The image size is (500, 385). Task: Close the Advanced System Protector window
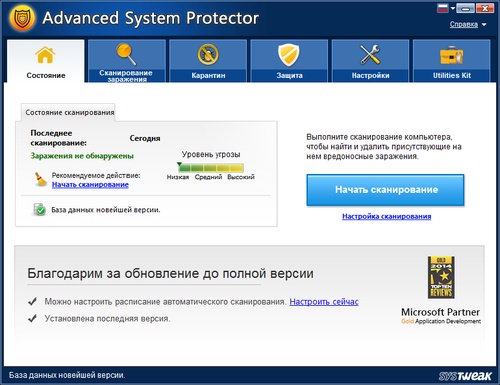[485, 8]
